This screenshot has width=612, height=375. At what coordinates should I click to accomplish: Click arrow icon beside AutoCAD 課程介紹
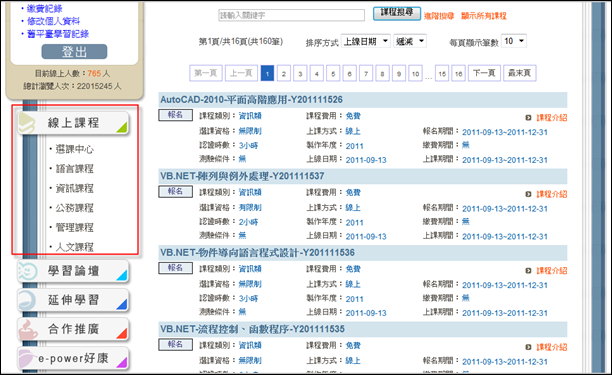click(x=528, y=117)
